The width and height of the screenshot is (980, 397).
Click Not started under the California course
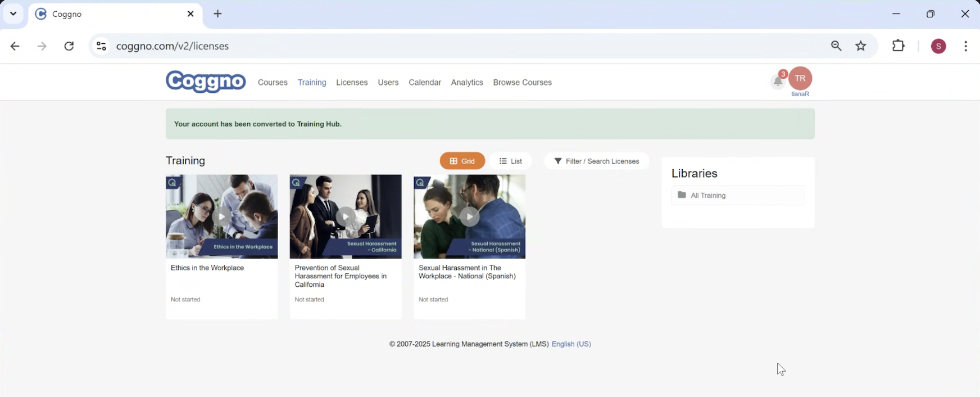310,299
